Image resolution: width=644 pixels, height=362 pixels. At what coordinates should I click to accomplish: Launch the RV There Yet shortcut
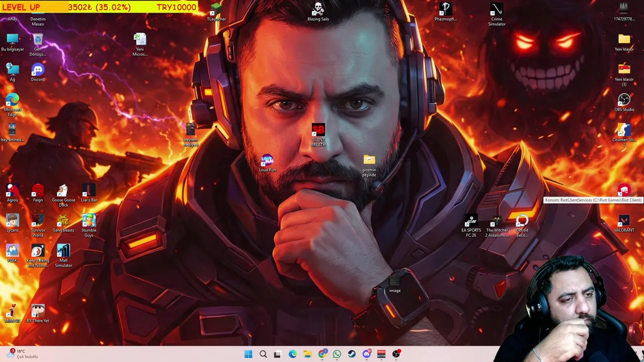(x=38, y=314)
